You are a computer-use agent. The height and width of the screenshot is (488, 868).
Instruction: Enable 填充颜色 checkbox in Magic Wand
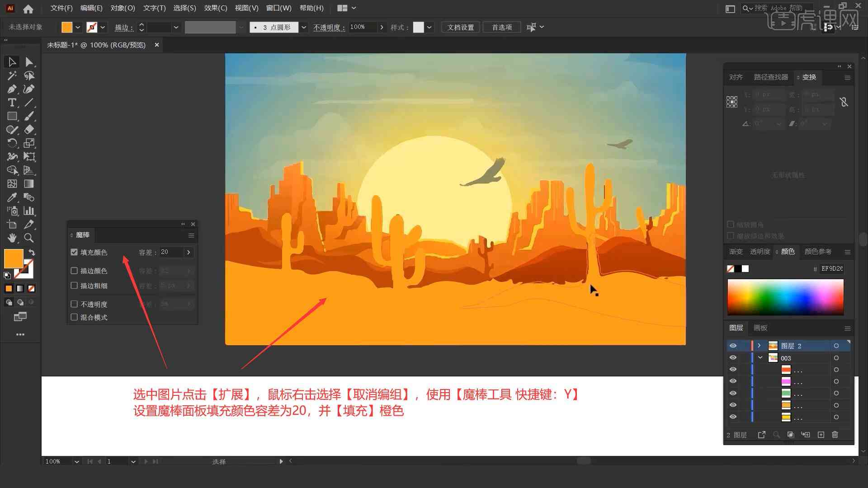(74, 251)
